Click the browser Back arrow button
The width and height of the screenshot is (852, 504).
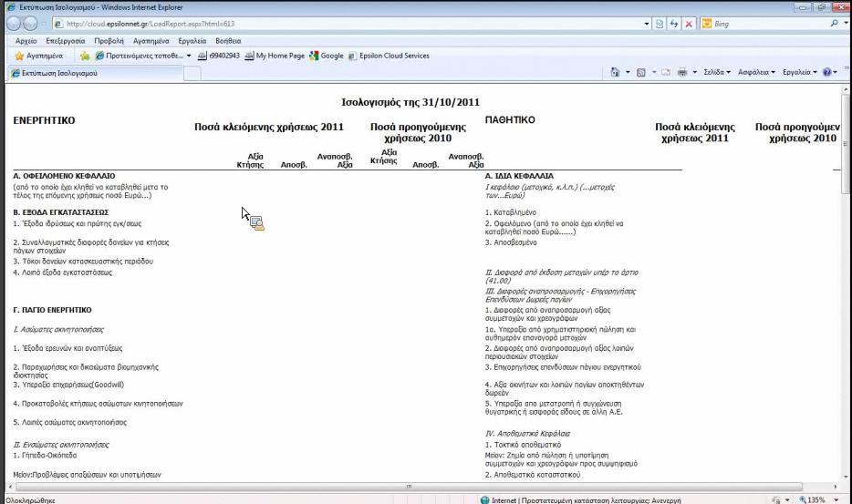click(13, 24)
